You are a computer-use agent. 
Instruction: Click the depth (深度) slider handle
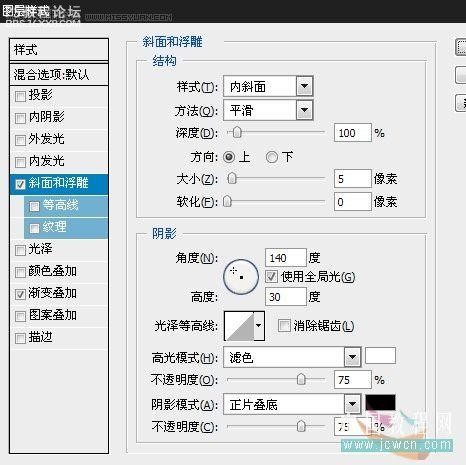[x=237, y=132]
